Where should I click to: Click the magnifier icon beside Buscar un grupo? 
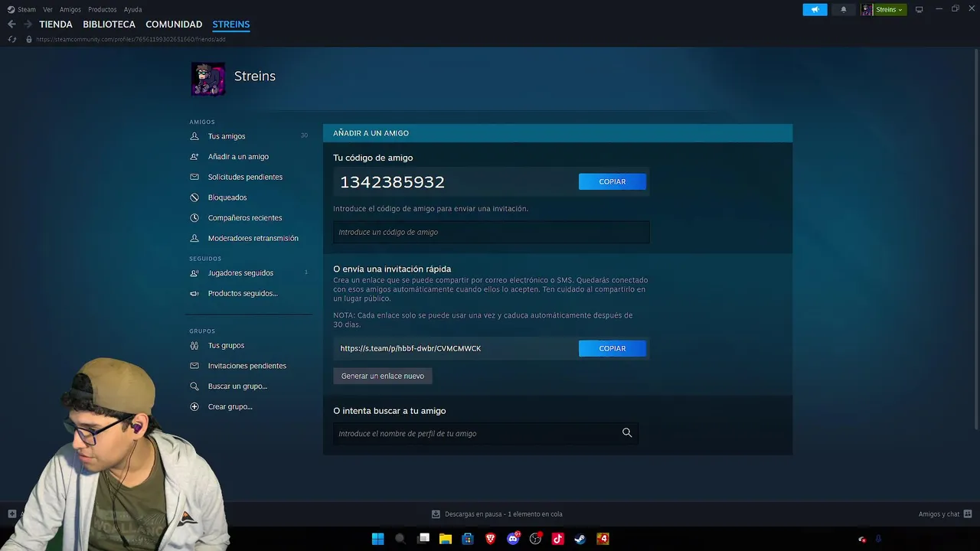pyautogui.click(x=194, y=386)
